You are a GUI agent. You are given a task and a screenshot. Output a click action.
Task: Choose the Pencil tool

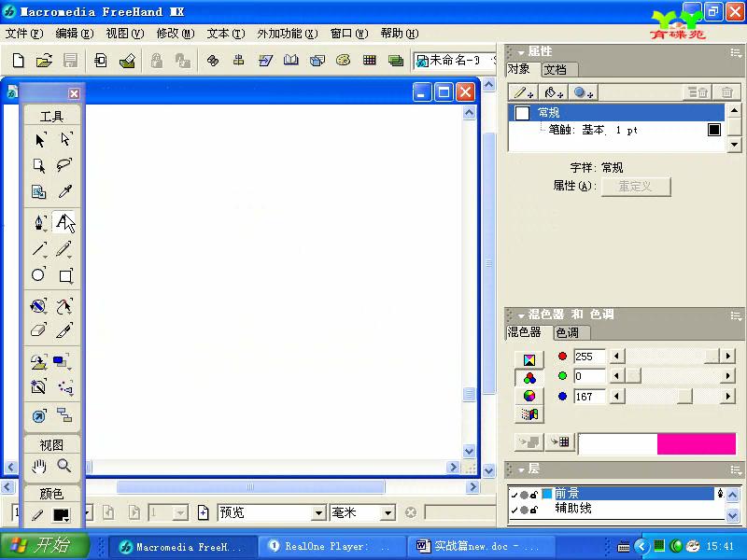coord(63,249)
